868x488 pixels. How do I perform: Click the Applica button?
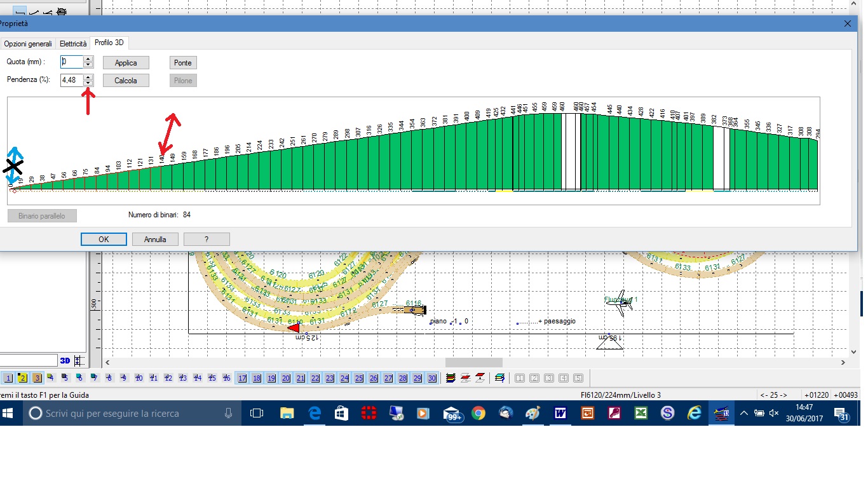tap(126, 63)
